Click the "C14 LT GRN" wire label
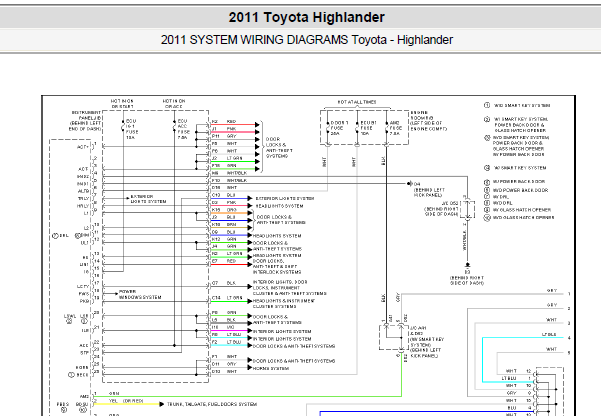Viewport: 601px width, 416px height. (227, 298)
